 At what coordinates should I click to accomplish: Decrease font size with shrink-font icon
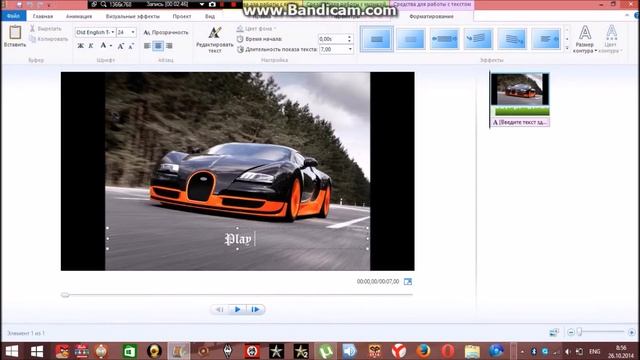(131, 46)
